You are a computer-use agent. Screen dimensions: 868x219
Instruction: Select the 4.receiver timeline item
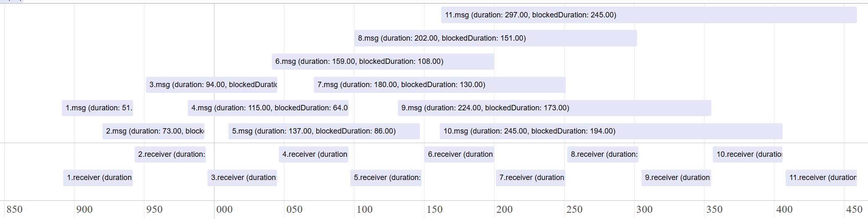click(x=314, y=154)
